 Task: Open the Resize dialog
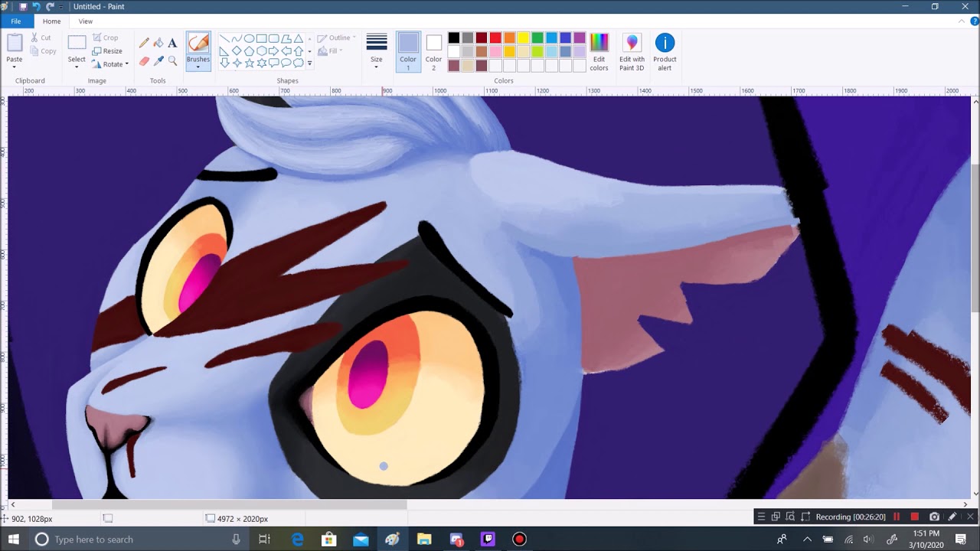click(x=107, y=51)
